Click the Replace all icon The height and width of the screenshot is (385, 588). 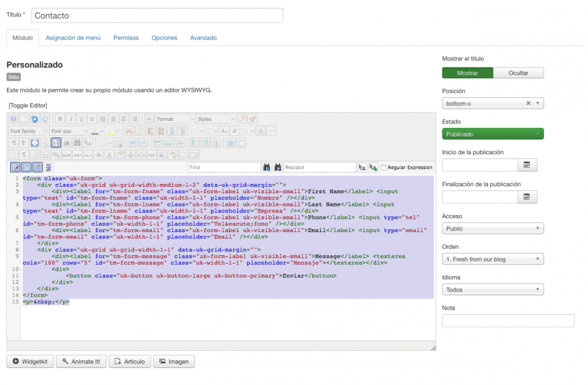[373, 167]
